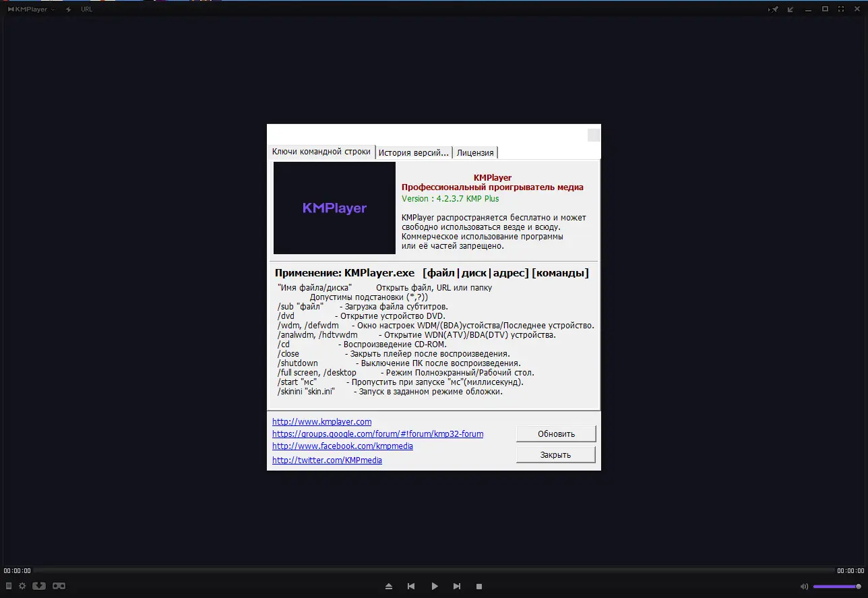Select the /dvd command line row
The width and height of the screenshot is (868, 598).
pos(362,316)
